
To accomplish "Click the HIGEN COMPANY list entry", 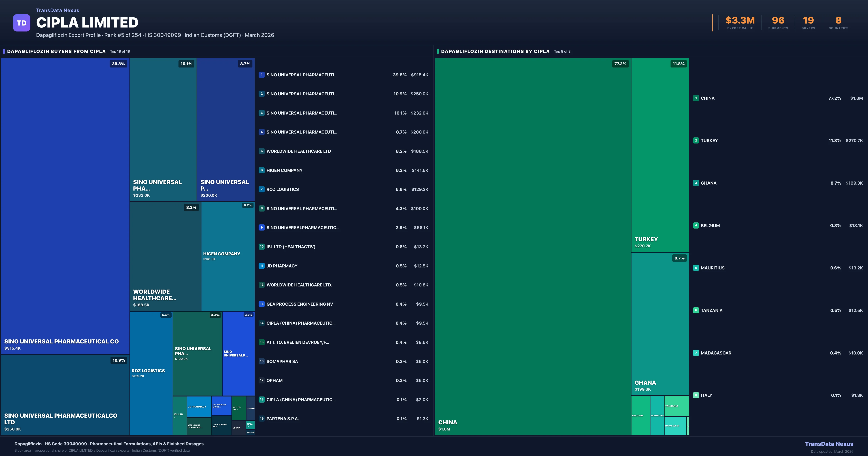I will 284,170.
